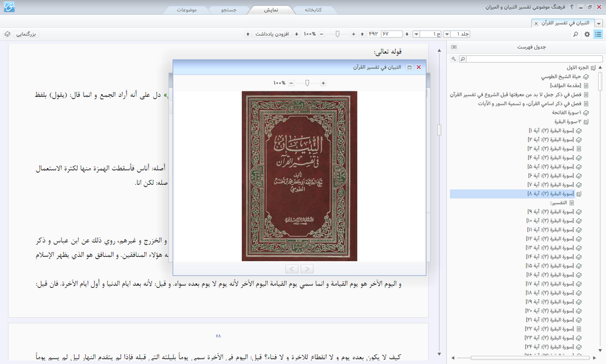Image resolution: width=606 pixels, height=364 pixels.
Task: Jump to previous note with the arrow left of افزودن یادداشت
Action: [248, 34]
